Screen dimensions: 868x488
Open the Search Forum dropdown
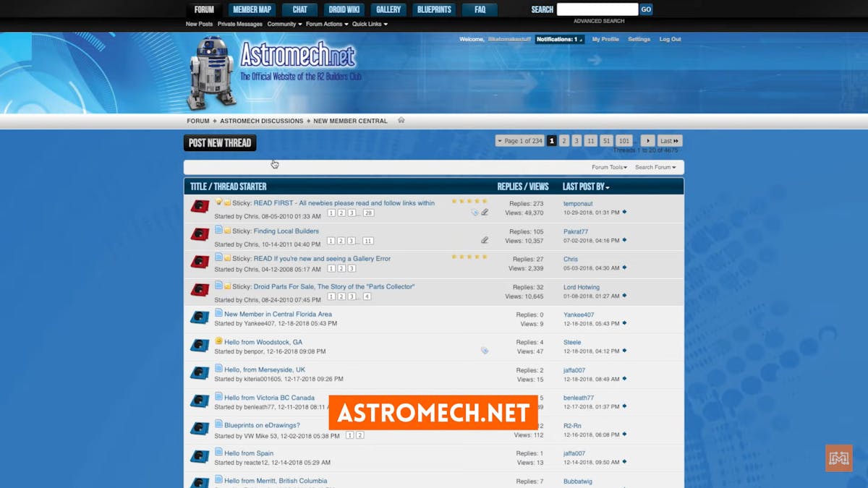[x=655, y=167]
